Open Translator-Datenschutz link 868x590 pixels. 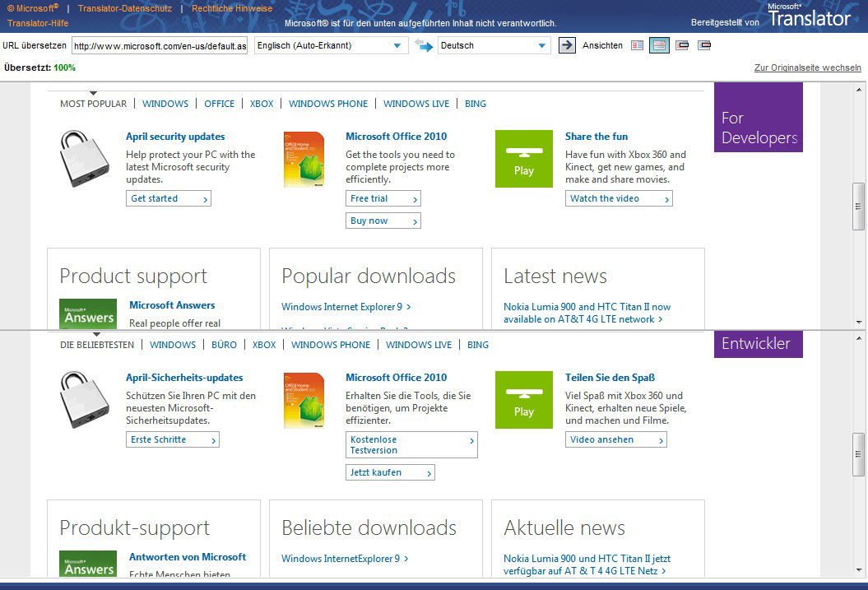125,8
